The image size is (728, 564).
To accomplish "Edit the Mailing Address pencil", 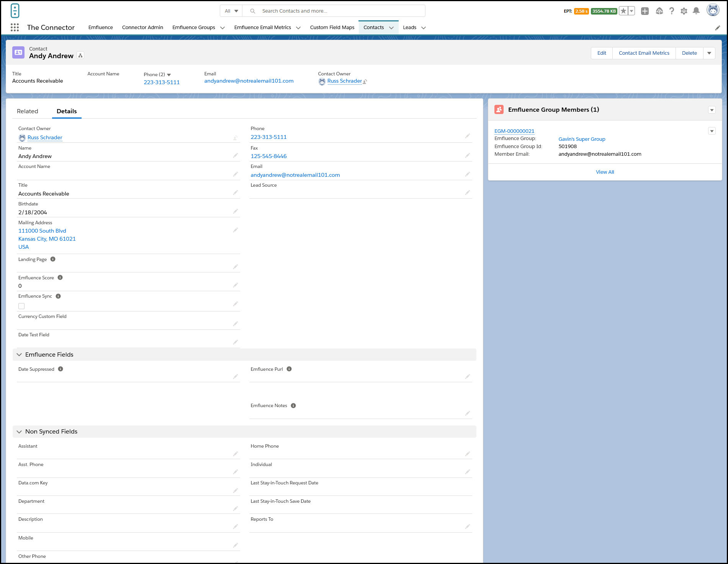I will (x=236, y=230).
